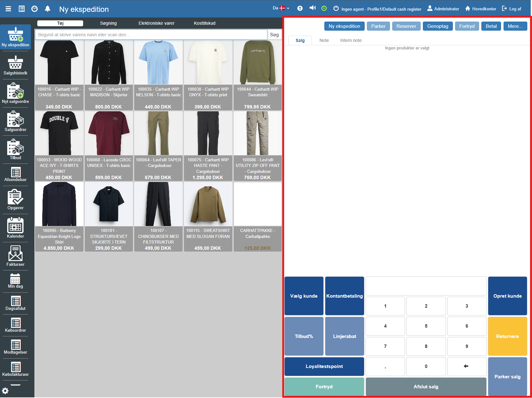Select the CARHATTPAKKE product tile
Screen dimensions: 532x398
(x=257, y=217)
